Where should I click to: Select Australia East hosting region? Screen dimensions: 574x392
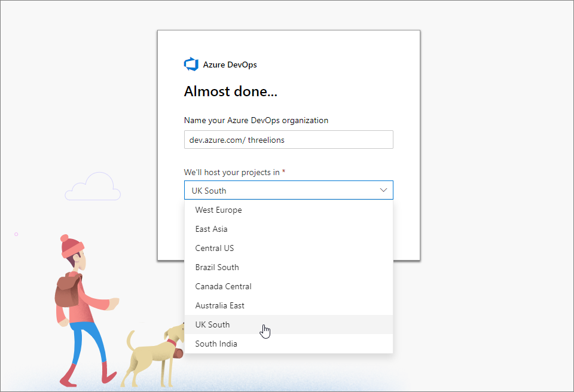click(288, 305)
